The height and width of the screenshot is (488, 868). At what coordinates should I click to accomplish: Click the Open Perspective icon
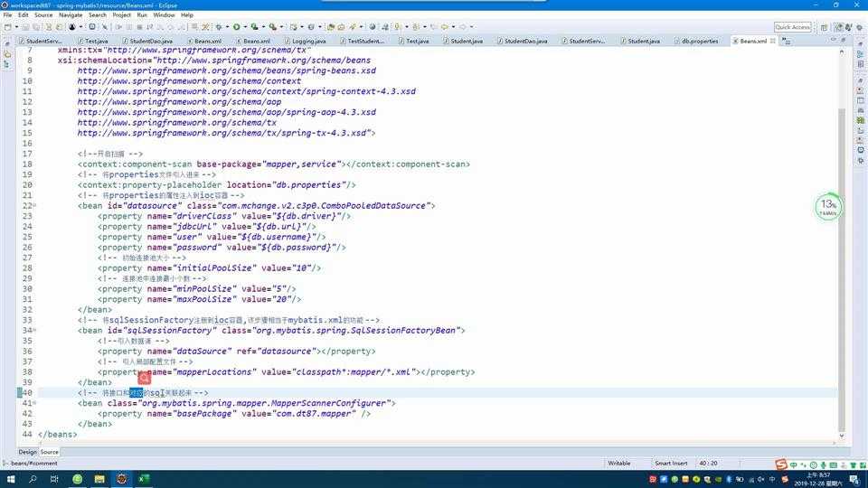point(825,26)
